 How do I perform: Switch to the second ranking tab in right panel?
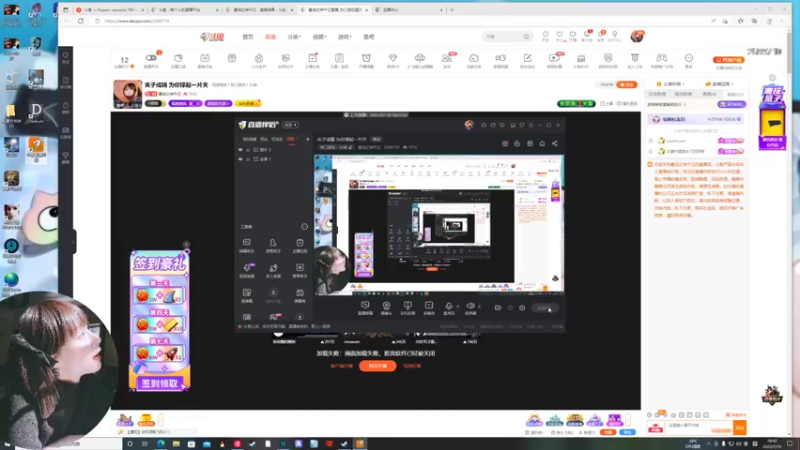tap(683, 94)
